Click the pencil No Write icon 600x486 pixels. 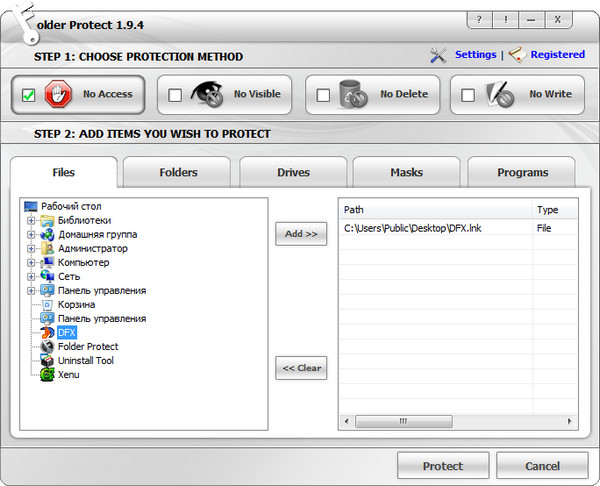(x=499, y=94)
